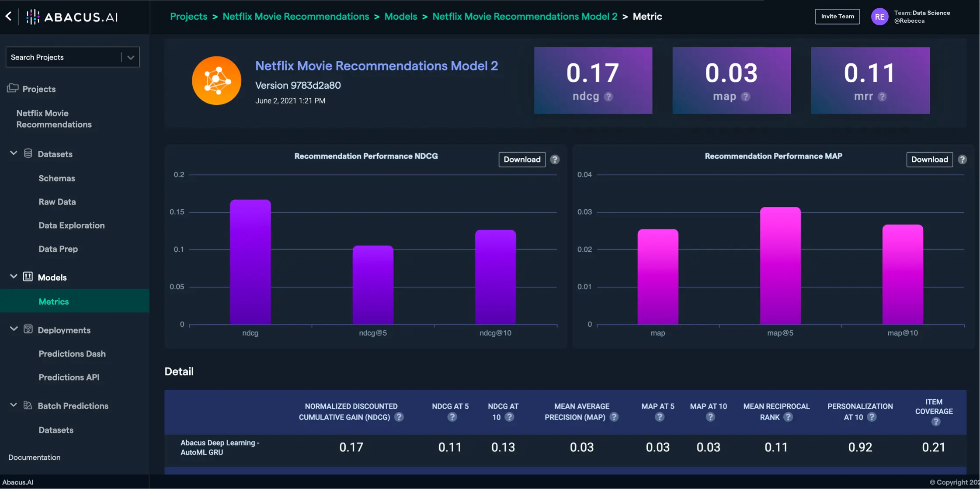This screenshot has height=489, width=980.
Task: Click help icon under Item Coverage header
Action: click(935, 422)
